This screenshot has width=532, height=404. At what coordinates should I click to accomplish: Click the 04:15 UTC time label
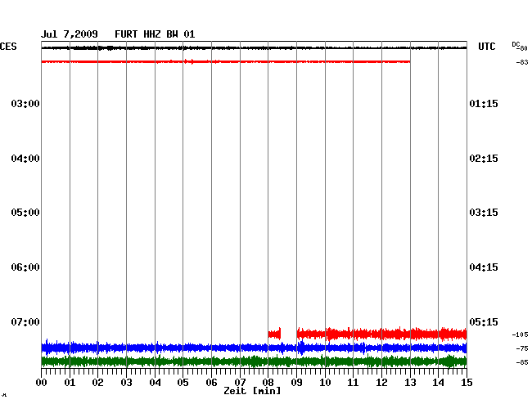click(484, 267)
